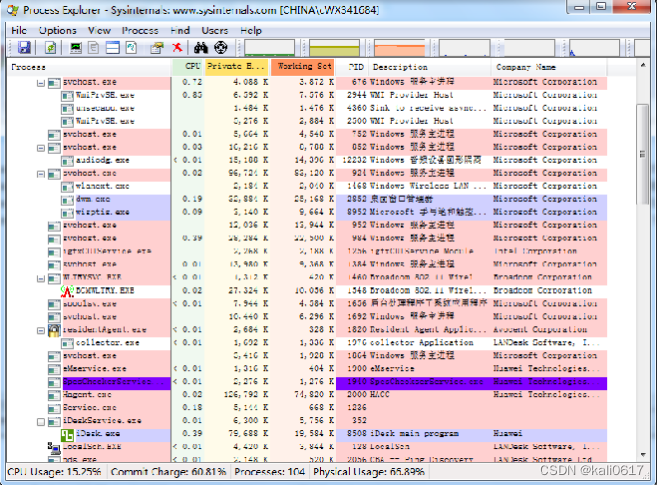Open the Options menu

58,30
